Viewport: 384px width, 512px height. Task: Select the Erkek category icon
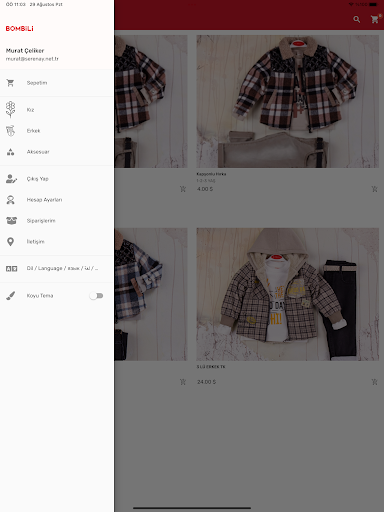coord(10,131)
